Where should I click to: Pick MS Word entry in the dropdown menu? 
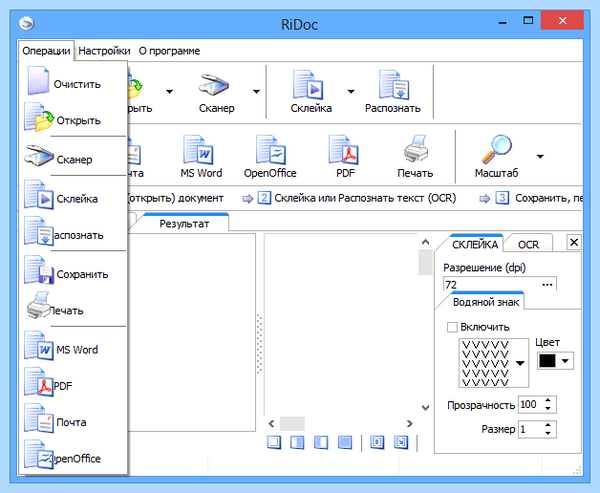coord(73,346)
